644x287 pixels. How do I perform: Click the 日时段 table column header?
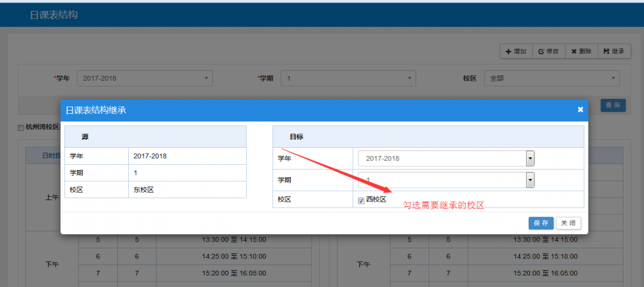click(50, 155)
